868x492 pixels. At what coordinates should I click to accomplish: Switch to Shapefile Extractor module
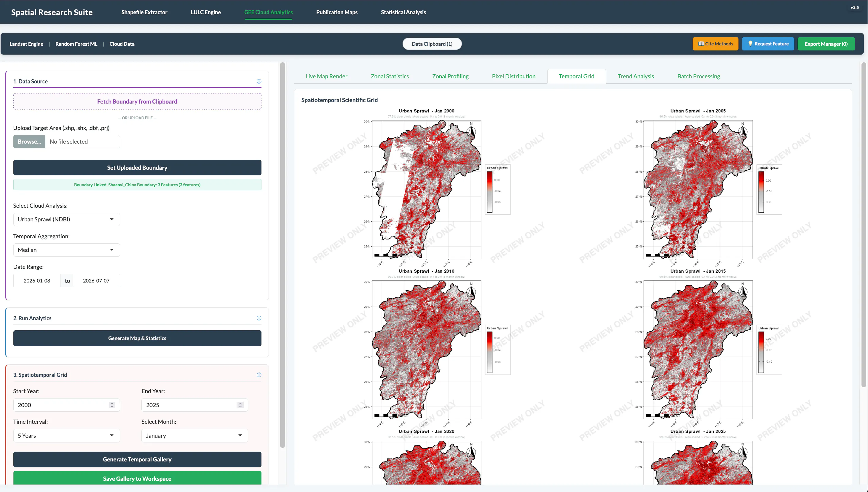(144, 12)
